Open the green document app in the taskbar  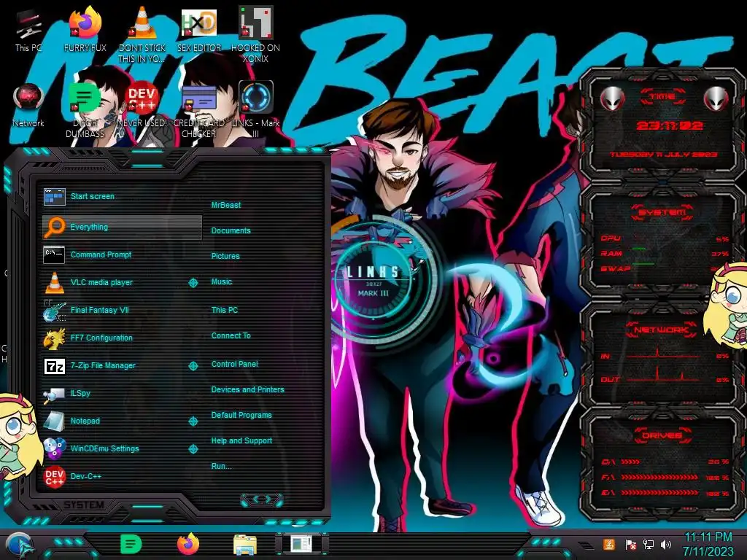(x=131, y=544)
